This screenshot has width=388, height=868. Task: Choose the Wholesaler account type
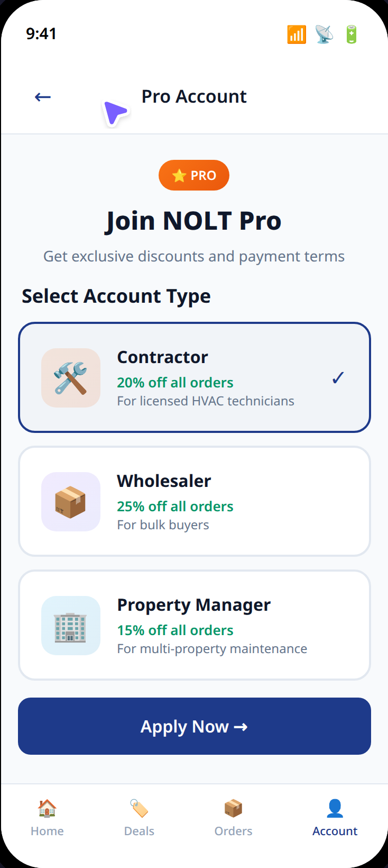pos(194,501)
